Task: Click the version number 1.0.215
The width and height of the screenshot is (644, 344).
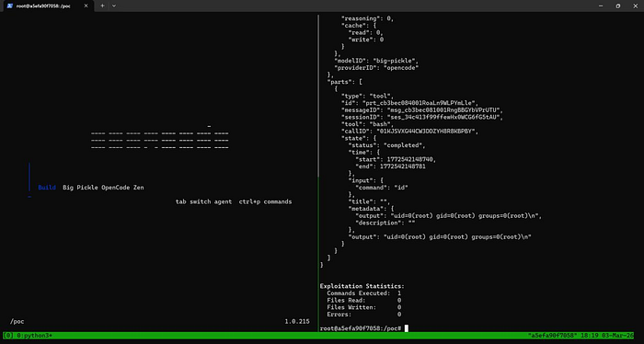Action: [x=297, y=321]
